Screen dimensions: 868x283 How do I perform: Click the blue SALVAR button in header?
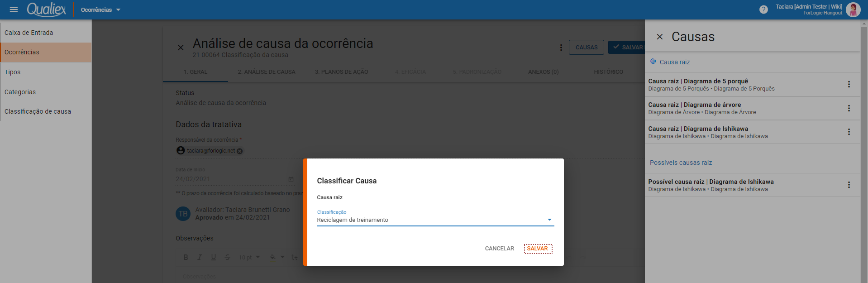pyautogui.click(x=628, y=48)
